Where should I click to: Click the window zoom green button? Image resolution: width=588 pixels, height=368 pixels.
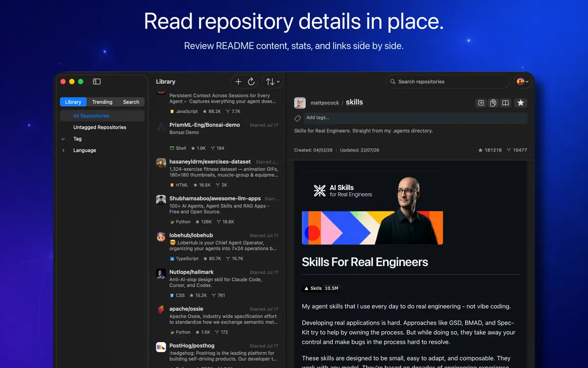[x=81, y=81]
